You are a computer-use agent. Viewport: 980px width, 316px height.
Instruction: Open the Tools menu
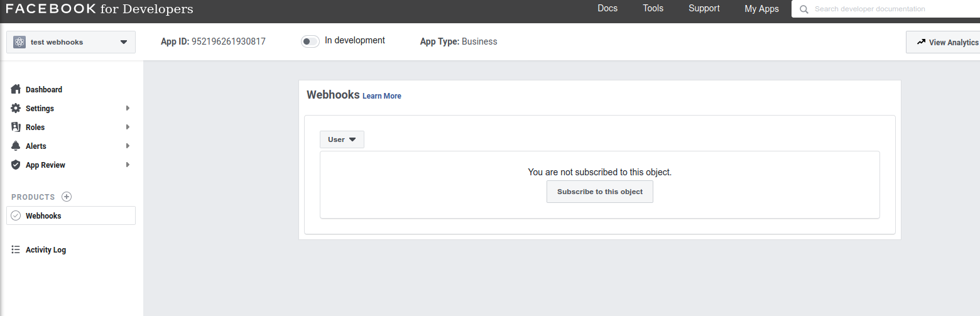pyautogui.click(x=653, y=9)
